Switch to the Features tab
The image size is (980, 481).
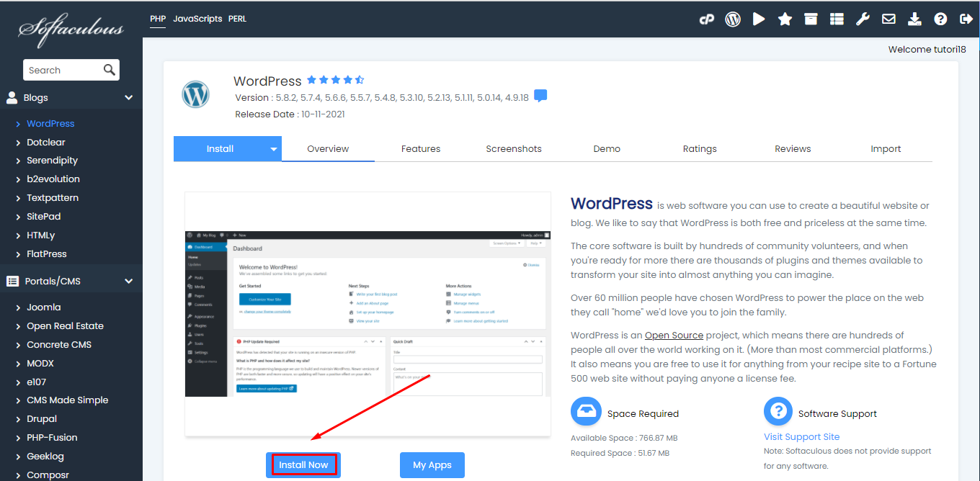click(421, 149)
